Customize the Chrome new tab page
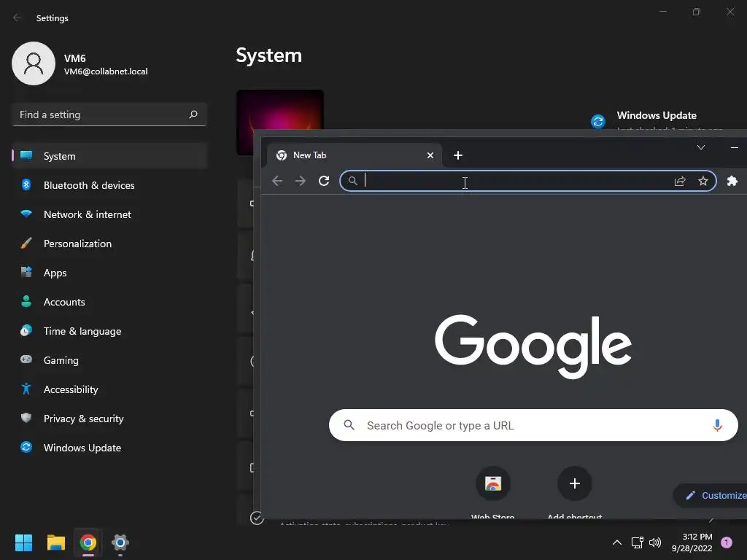This screenshot has width=747, height=560. click(710, 495)
